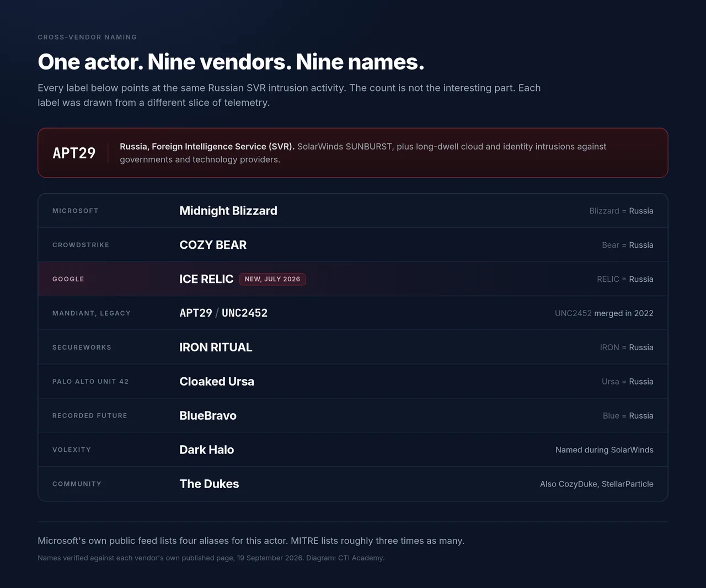
Task: Select the Cloaked Ursa name
Action: [217, 382]
